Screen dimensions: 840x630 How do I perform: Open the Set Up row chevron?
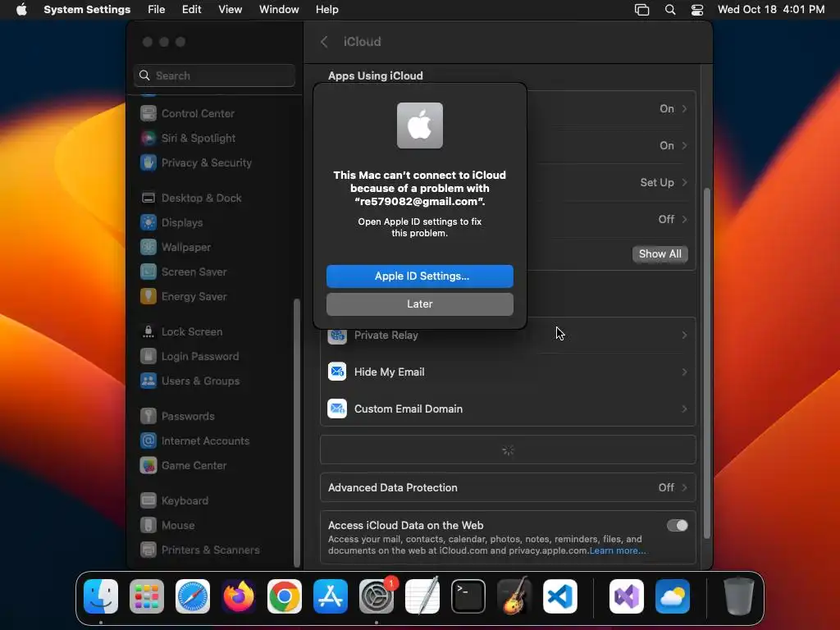(685, 183)
